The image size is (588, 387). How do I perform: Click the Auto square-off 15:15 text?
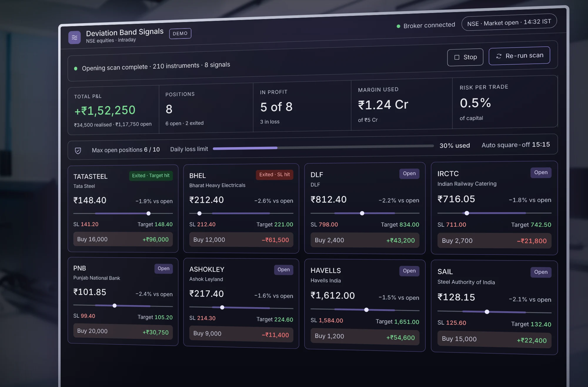pyautogui.click(x=516, y=145)
